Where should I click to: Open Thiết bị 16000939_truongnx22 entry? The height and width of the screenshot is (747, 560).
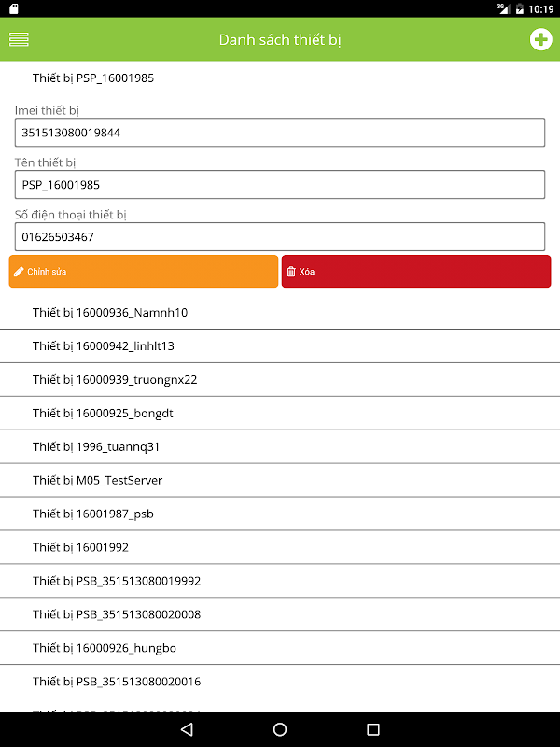pos(280,380)
